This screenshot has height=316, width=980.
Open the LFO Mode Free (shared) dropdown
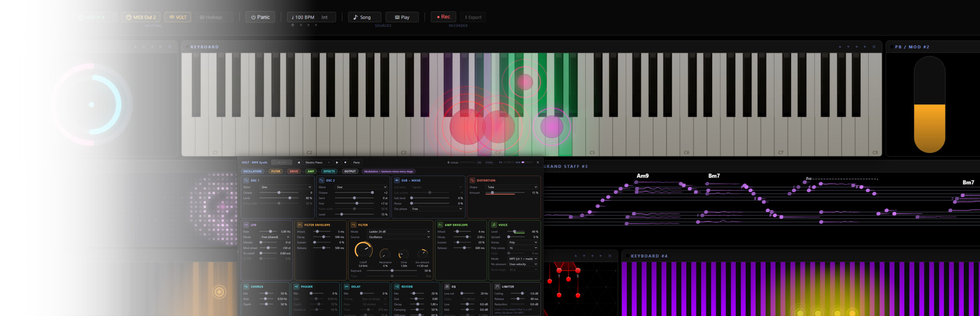[275, 237]
